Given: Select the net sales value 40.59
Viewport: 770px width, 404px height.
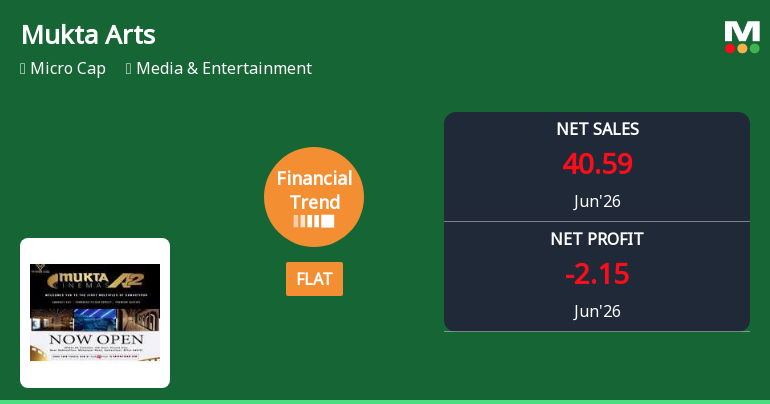Looking at the screenshot, I should point(597,163).
